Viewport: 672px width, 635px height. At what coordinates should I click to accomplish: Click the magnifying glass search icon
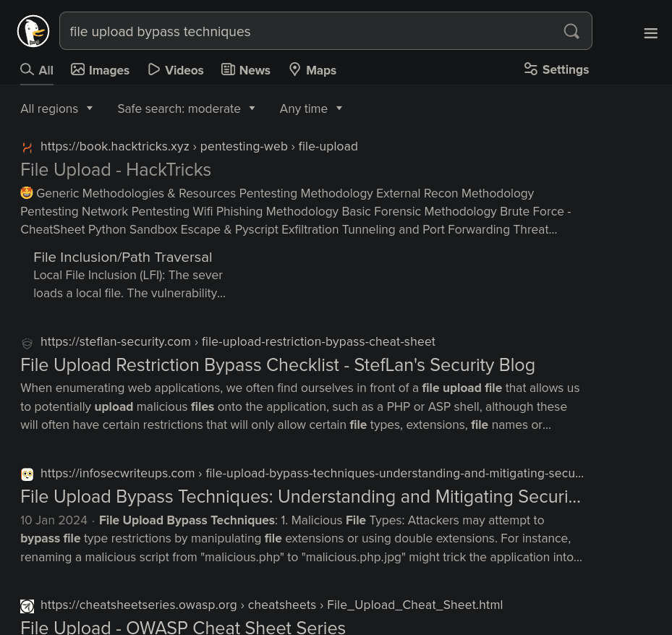(x=571, y=31)
